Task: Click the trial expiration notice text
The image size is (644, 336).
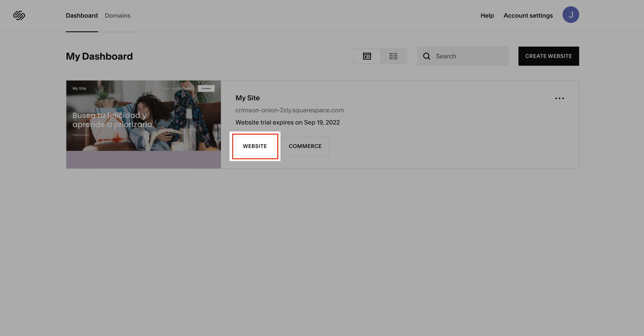Action: (x=287, y=122)
